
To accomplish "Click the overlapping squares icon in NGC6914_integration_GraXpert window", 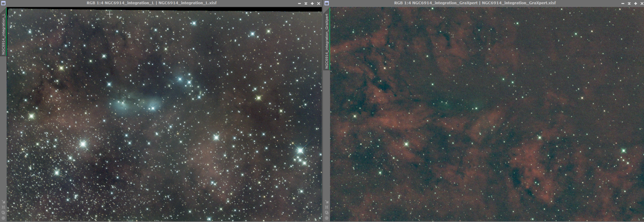I will [327, 213].
